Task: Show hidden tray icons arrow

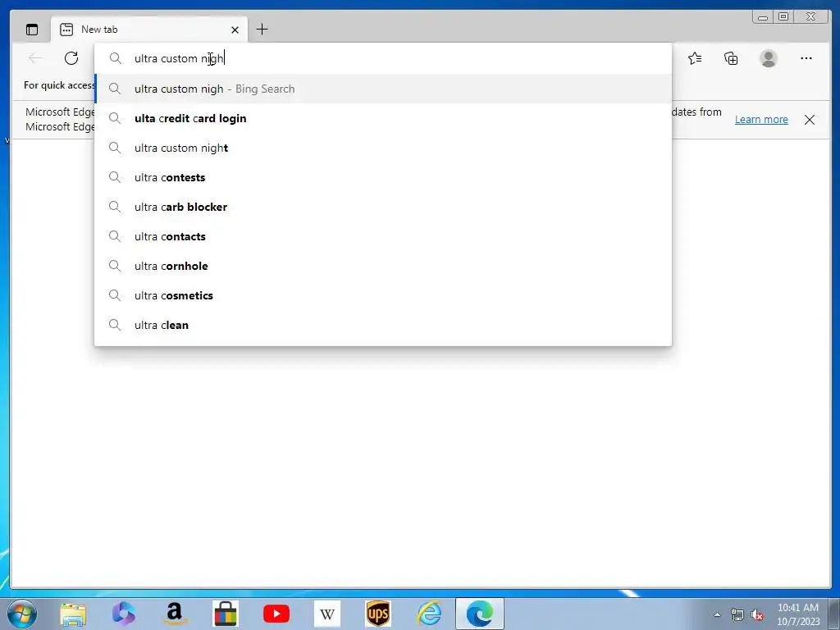Action: pyautogui.click(x=717, y=614)
